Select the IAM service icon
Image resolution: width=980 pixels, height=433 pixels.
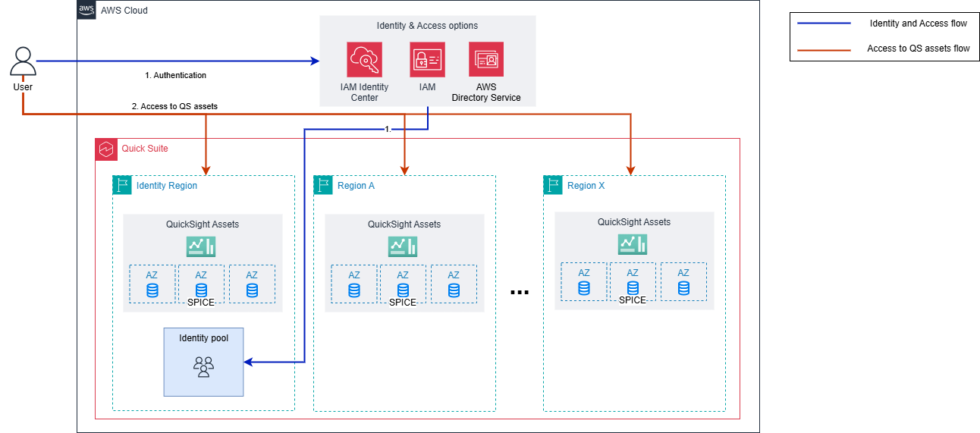tap(428, 60)
